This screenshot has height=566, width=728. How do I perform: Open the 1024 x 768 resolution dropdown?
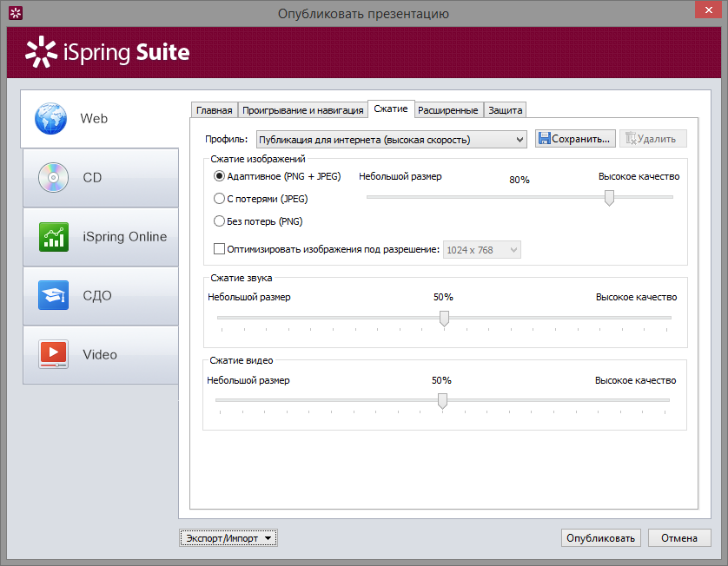tap(482, 250)
